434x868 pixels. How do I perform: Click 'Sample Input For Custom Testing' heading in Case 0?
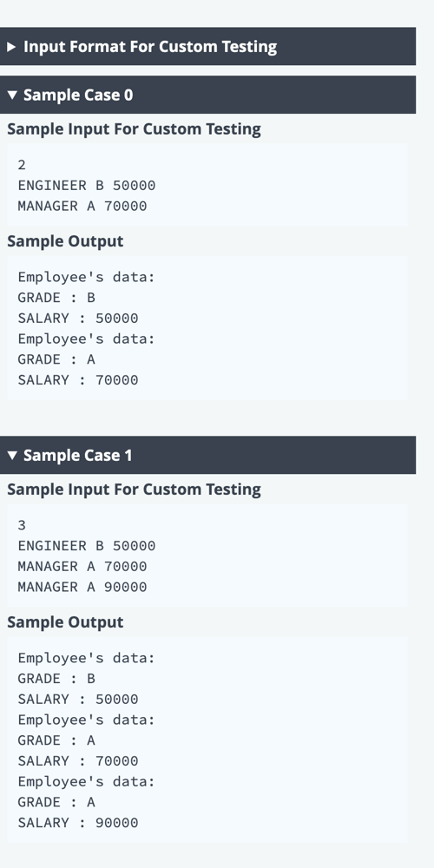click(134, 129)
